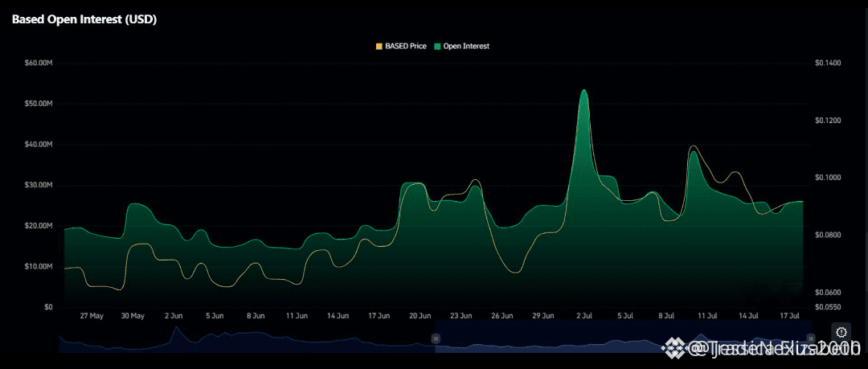This screenshot has height=369, width=868.
Task: Click the $0.1200 price axis label
Action: point(828,121)
